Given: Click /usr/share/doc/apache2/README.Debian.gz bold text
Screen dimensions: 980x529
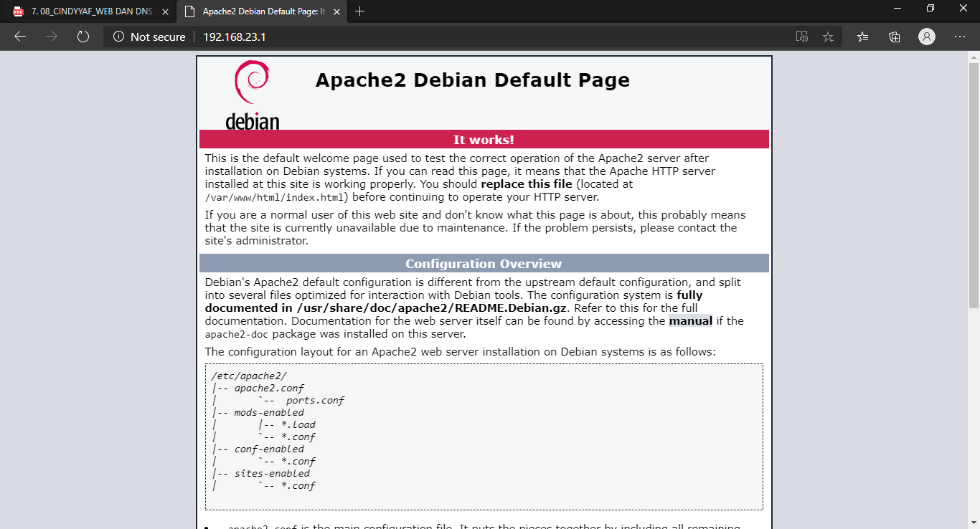Looking at the screenshot, I should pos(432,308).
